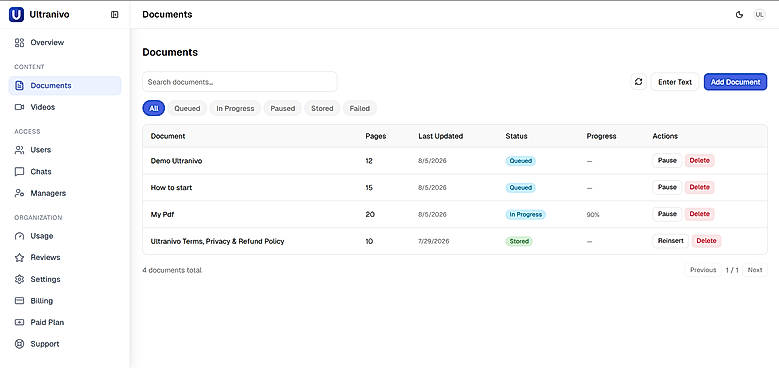779x368 pixels.
Task: Click the Queued badge for How to start
Action: [521, 188]
